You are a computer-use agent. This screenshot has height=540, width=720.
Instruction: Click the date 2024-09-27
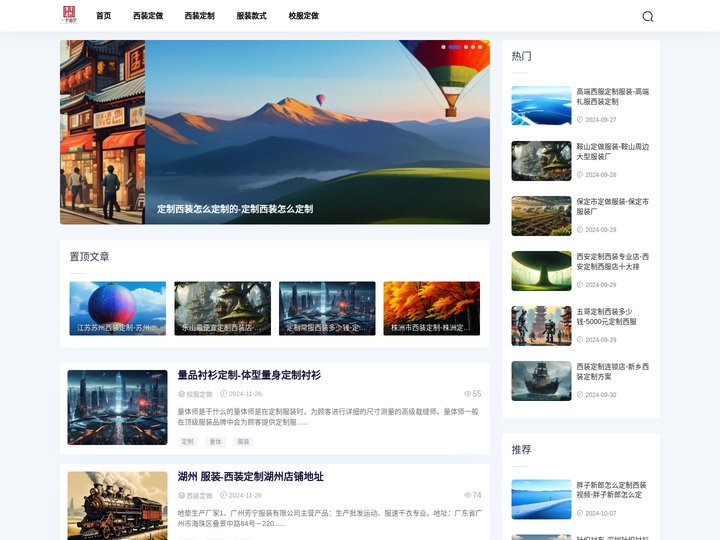[601, 119]
